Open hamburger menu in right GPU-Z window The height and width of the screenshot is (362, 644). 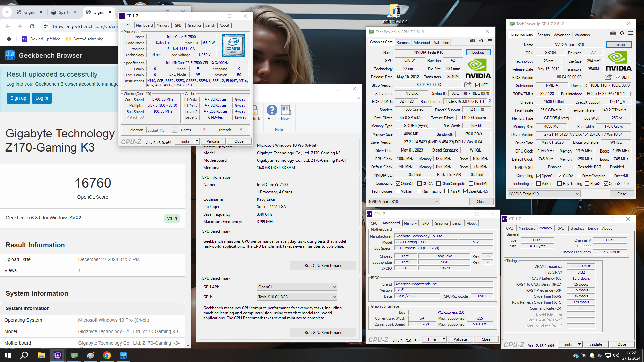point(631,33)
